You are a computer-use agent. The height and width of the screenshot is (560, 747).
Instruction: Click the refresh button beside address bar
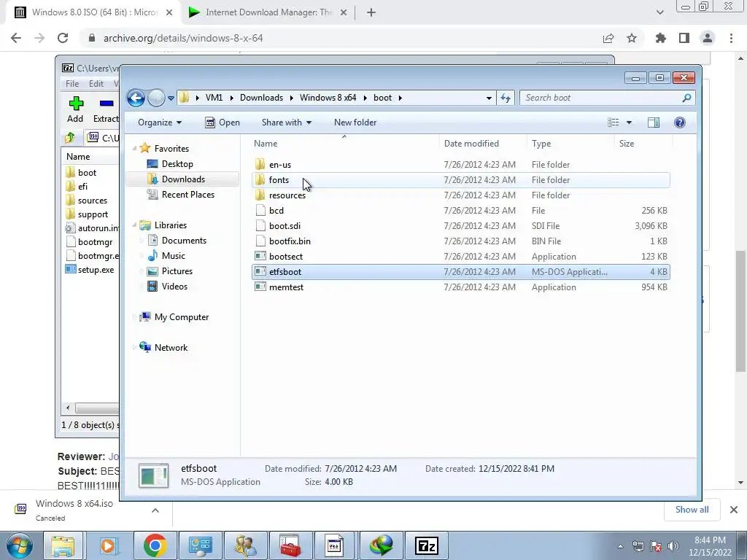click(505, 98)
